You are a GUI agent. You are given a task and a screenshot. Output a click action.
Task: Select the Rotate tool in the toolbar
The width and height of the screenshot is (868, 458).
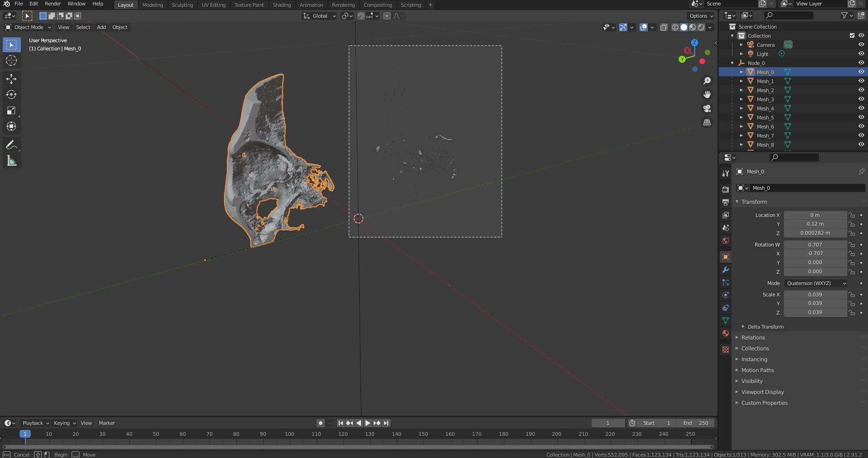(x=11, y=95)
